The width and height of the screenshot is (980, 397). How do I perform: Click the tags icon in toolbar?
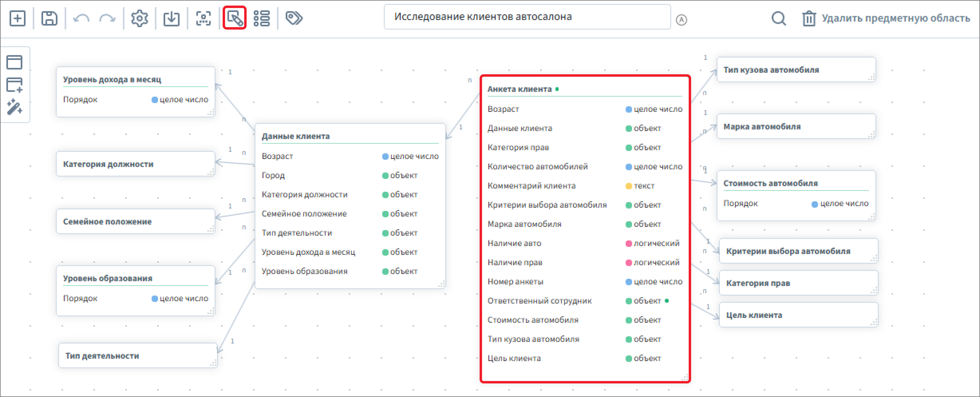pyautogui.click(x=294, y=18)
